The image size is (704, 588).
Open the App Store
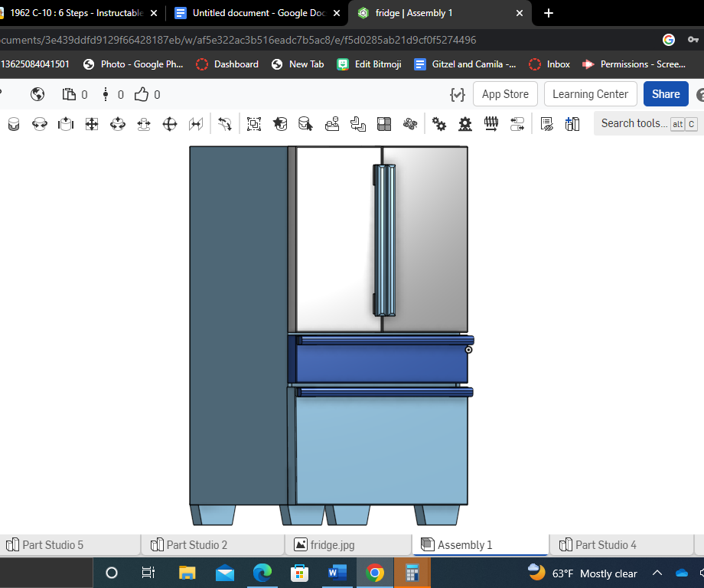click(505, 94)
